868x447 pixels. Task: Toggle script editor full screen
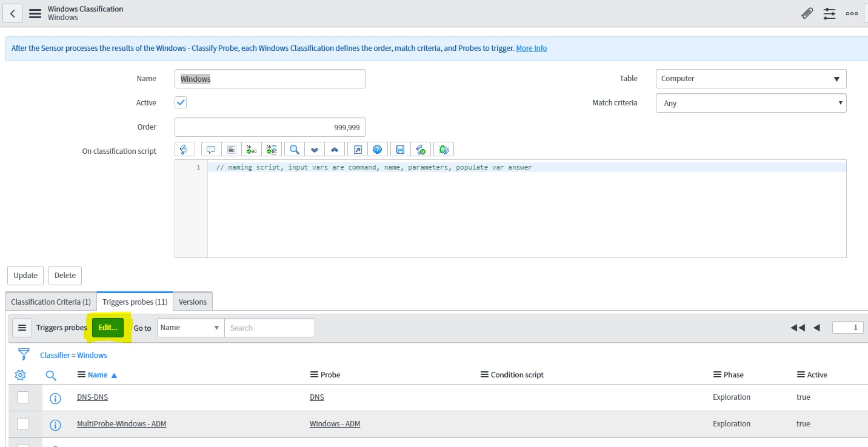pyautogui.click(x=357, y=149)
